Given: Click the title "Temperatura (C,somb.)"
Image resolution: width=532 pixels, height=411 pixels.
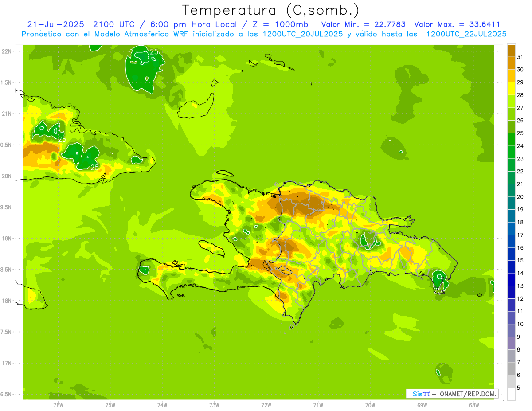Looking at the screenshot, I should (271, 10).
